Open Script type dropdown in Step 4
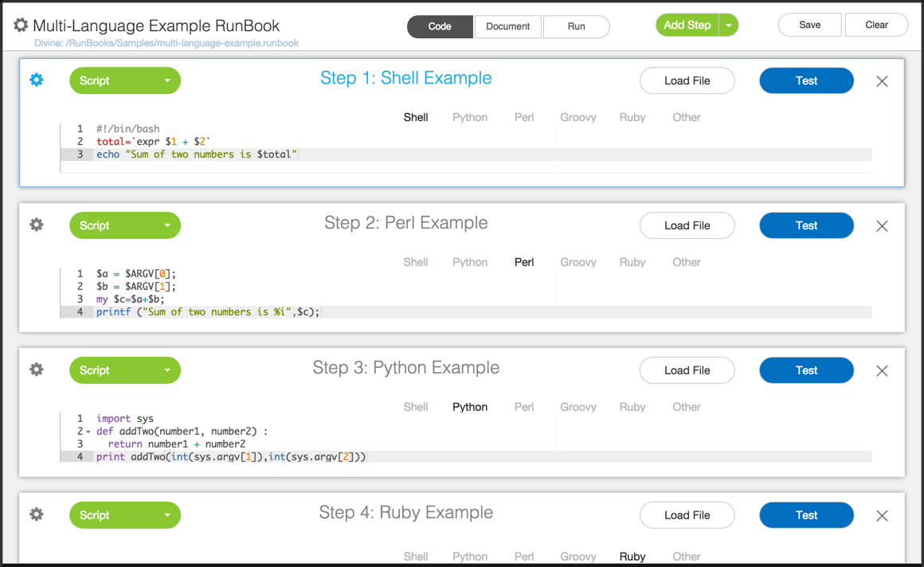 125,515
